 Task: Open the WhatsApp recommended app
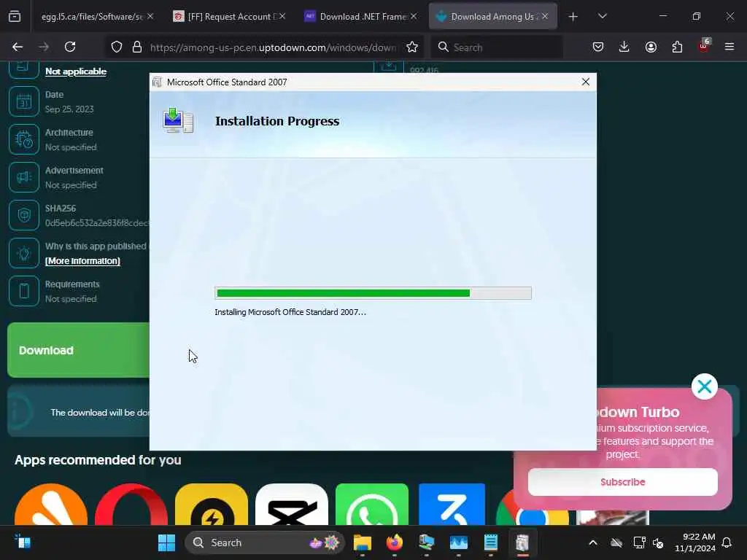point(371,505)
